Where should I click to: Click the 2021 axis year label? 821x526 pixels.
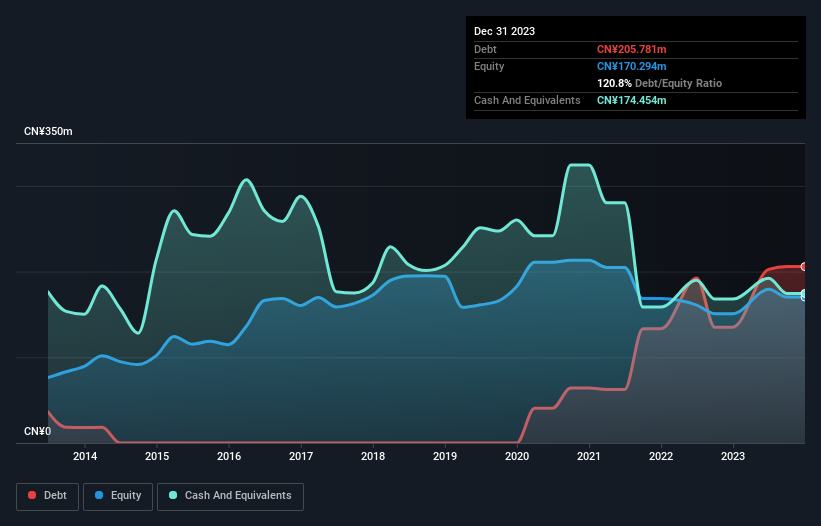589,457
